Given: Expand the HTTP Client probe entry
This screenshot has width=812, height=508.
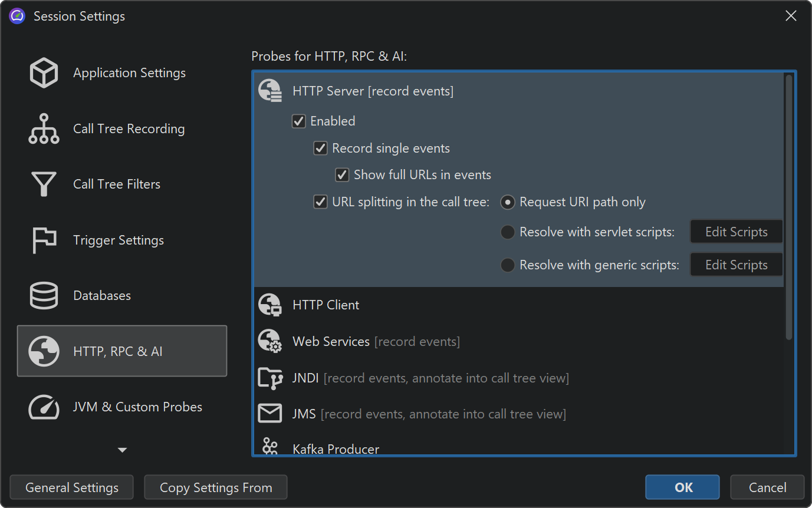Looking at the screenshot, I should pyautogui.click(x=326, y=305).
